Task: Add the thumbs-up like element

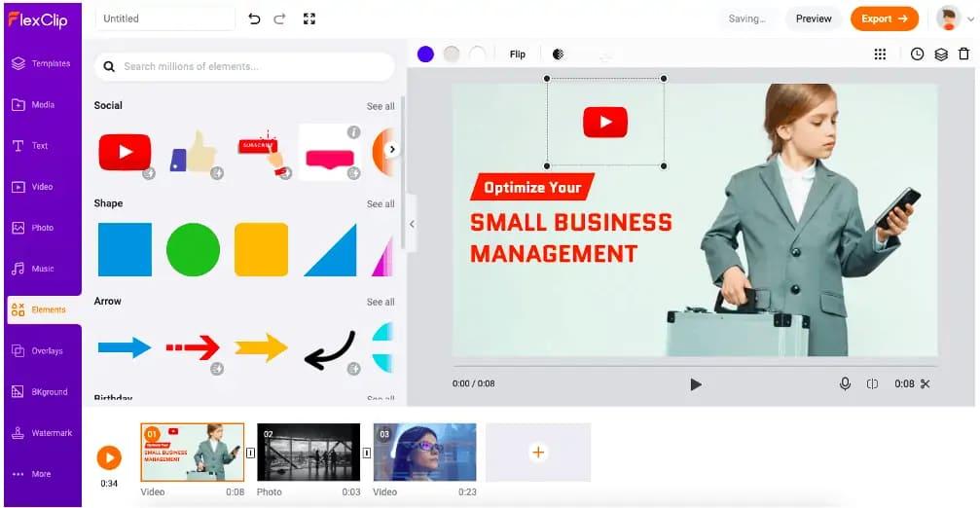Action: (193, 152)
